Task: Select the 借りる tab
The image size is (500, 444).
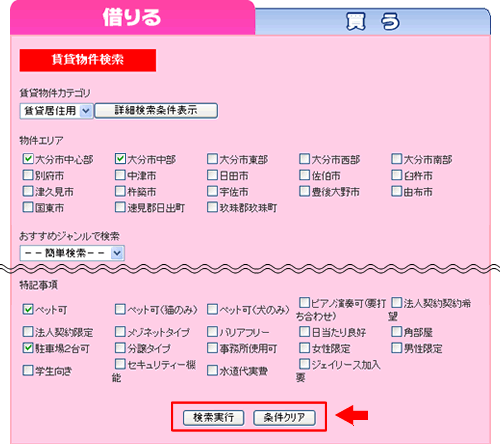Action: [x=132, y=17]
